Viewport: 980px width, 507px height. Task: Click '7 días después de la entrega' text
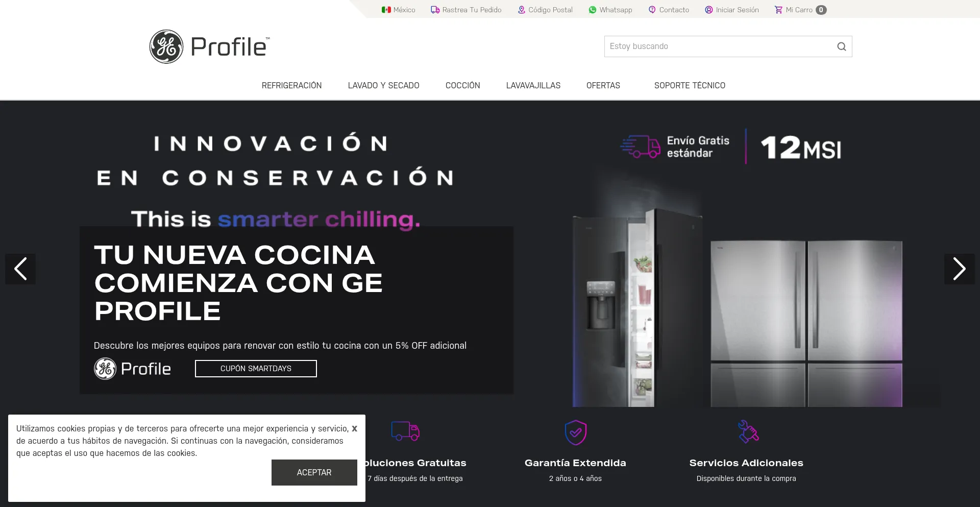415,478
